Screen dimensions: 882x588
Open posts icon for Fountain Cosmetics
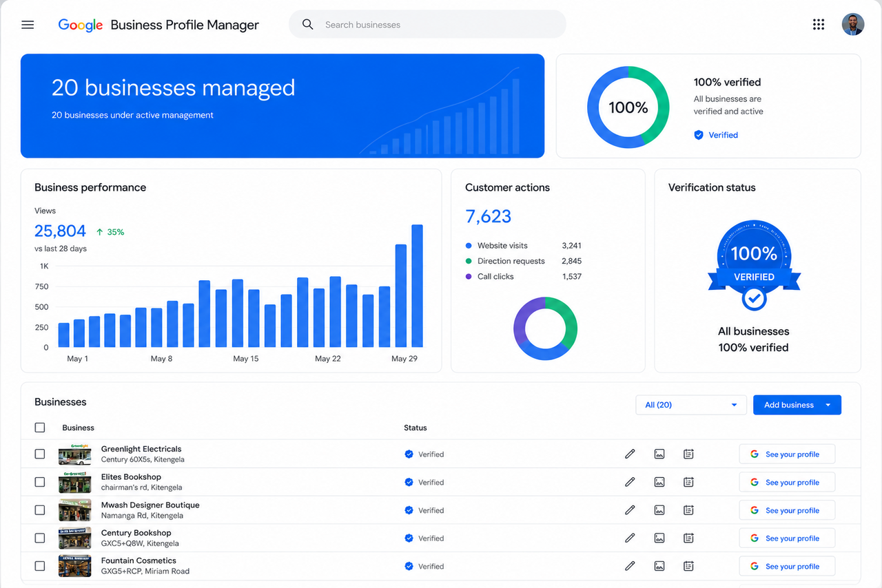[688, 566]
